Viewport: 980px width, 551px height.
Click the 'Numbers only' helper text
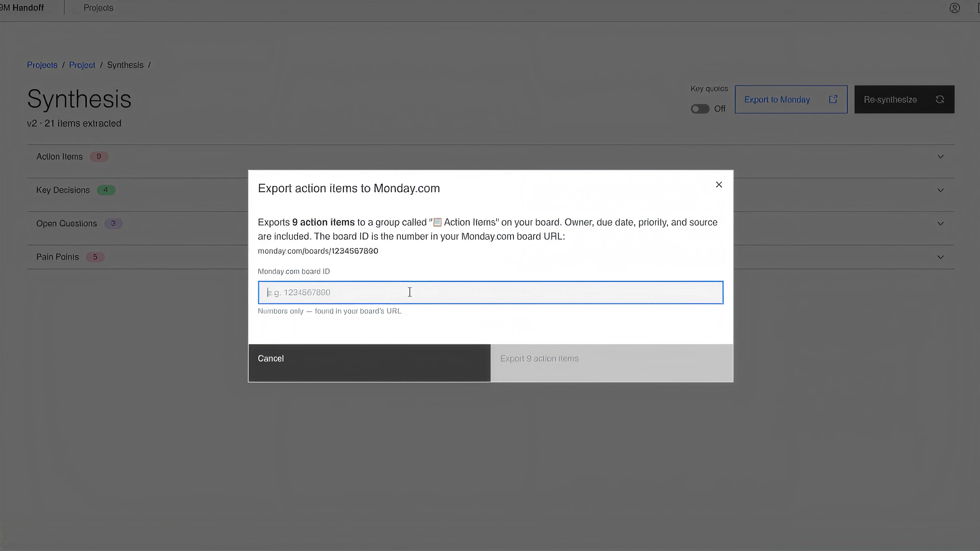[329, 311]
